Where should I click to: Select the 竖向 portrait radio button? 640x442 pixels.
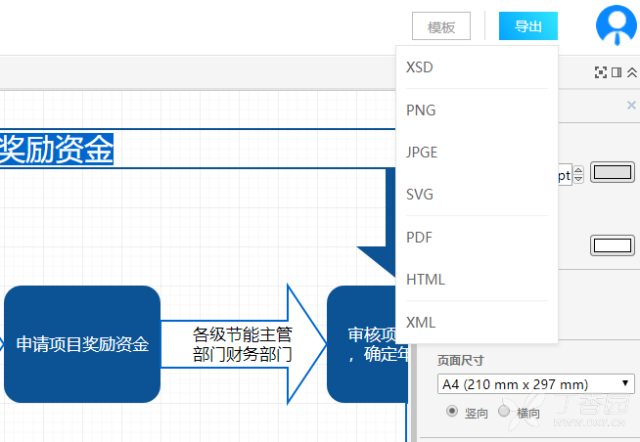pos(452,411)
